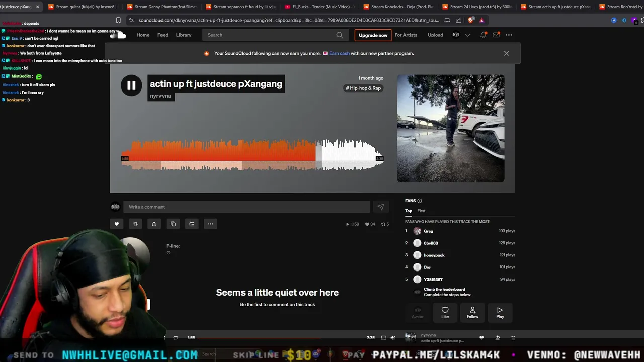644x362 pixels.
Task: Select the Hip-hop & Rap tag
Action: coord(363,88)
